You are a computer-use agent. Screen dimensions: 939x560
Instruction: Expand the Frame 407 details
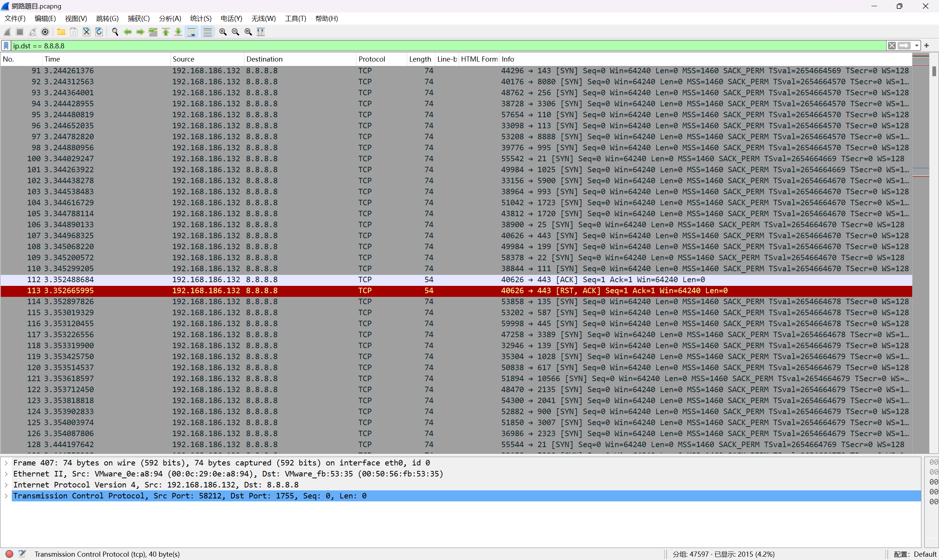click(6, 463)
